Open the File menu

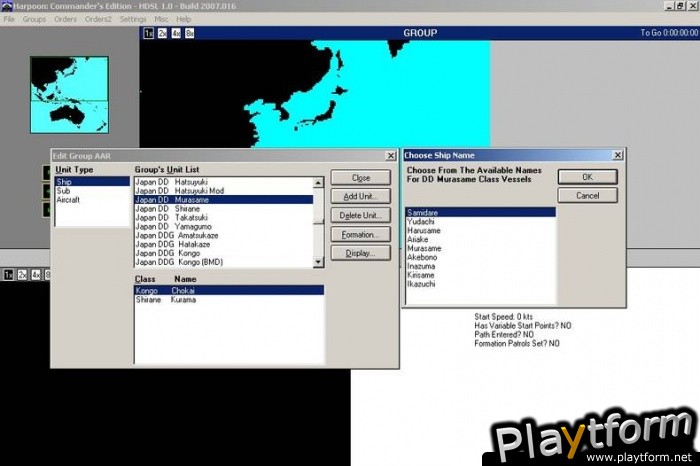coord(9,19)
